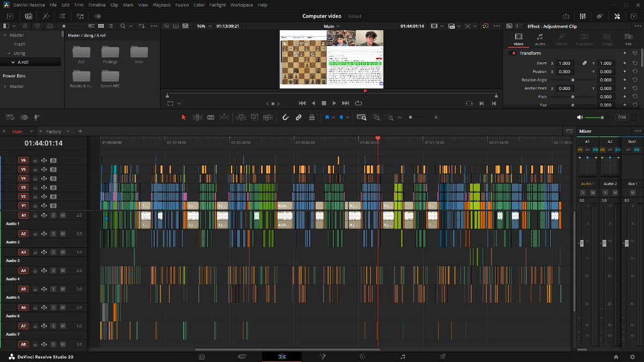Select the Trim Edit Mode tool
The image size is (644, 362).
tap(197, 117)
